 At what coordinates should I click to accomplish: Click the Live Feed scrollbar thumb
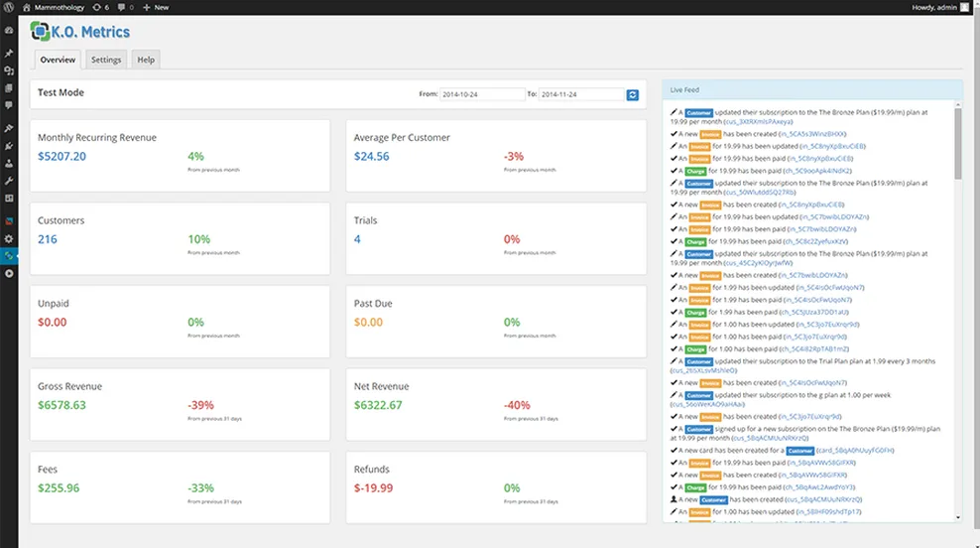click(x=957, y=144)
